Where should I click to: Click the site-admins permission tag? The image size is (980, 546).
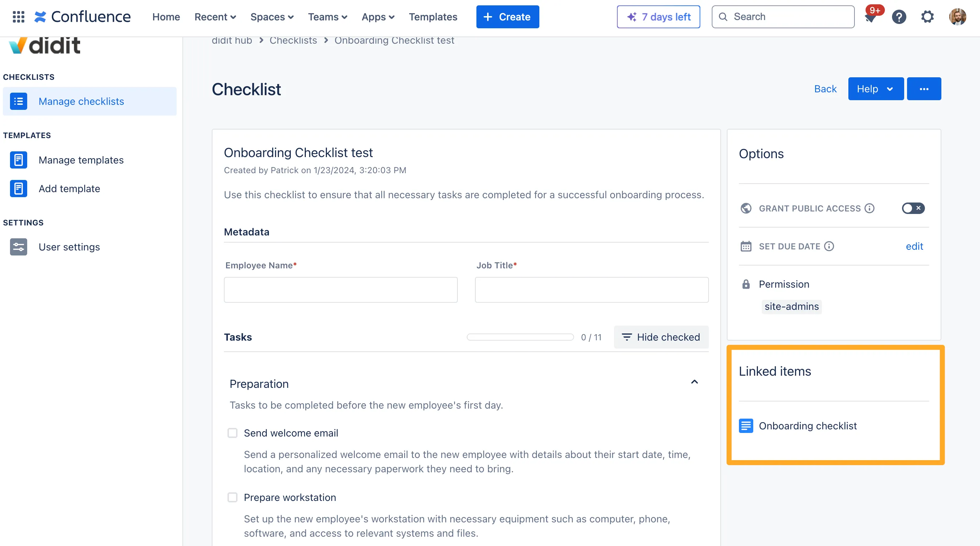[x=792, y=307]
